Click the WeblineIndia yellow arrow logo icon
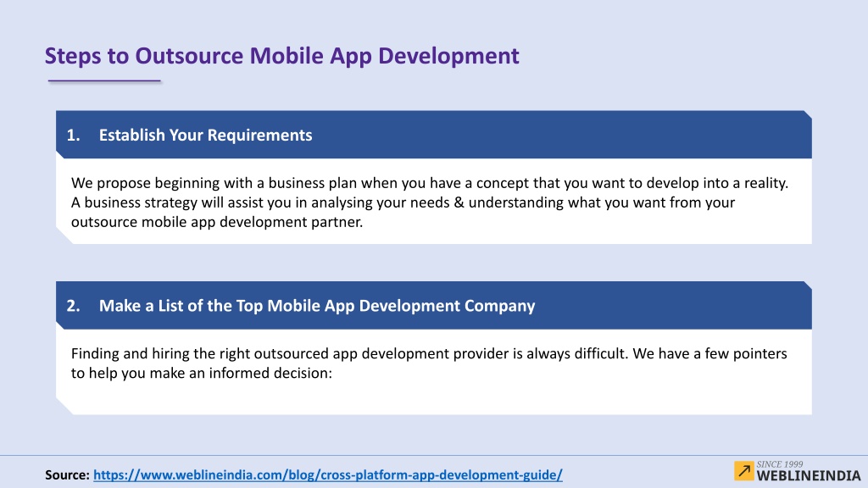Image resolution: width=868 pixels, height=488 pixels. pyautogui.click(x=744, y=471)
